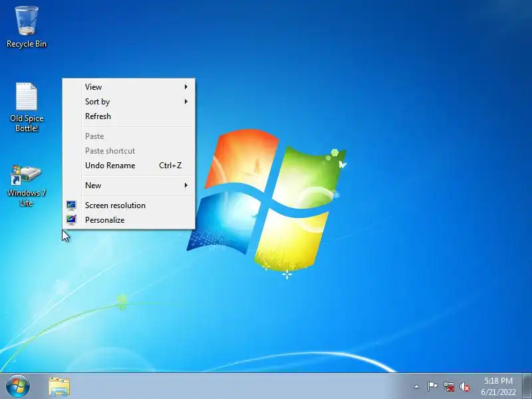This screenshot has height=399, width=532.
Task: Select the Old Spice Bottle! text file
Action: [x=27, y=107]
